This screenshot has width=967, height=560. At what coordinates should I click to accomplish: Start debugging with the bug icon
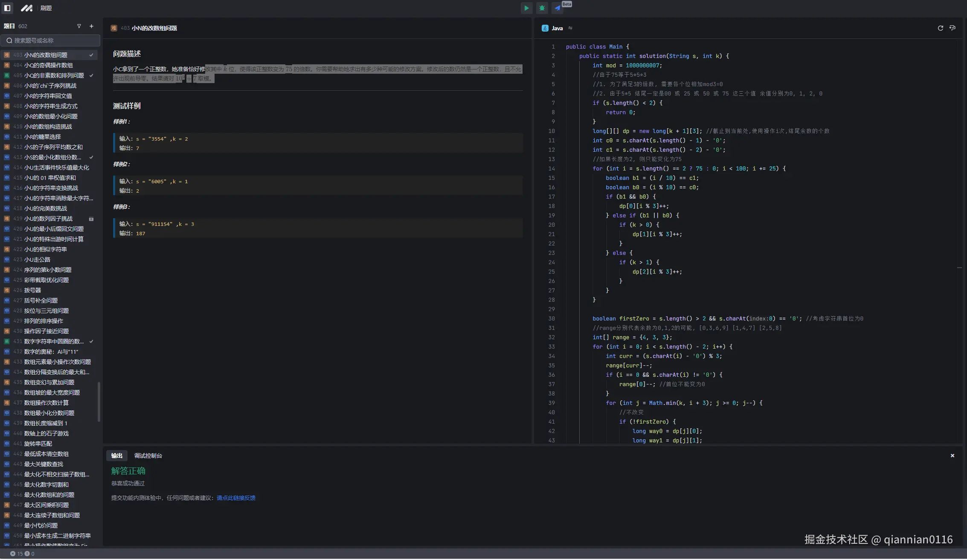[x=542, y=8]
